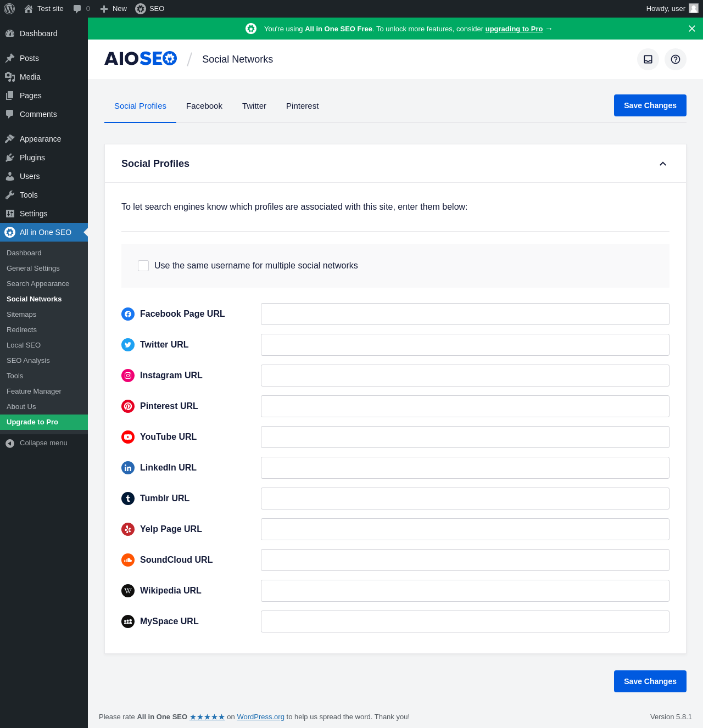This screenshot has height=728, width=703.
Task: Click the Twitter bird icon
Action: (x=128, y=345)
